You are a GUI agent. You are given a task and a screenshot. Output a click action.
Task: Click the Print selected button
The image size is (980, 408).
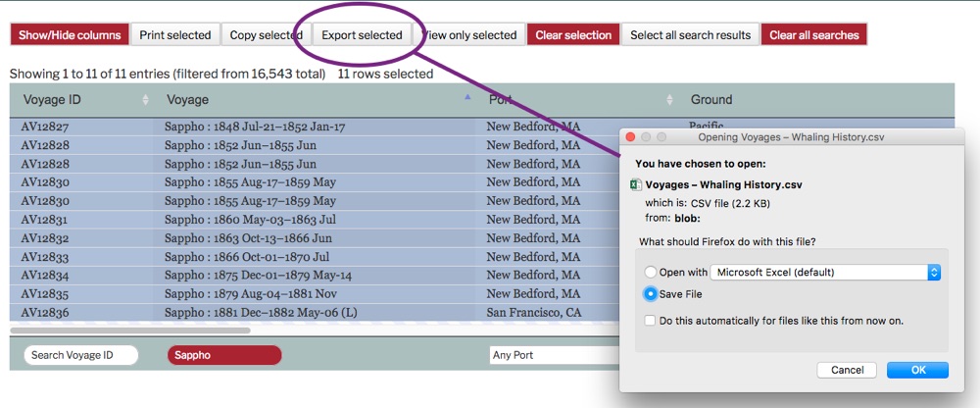[174, 35]
